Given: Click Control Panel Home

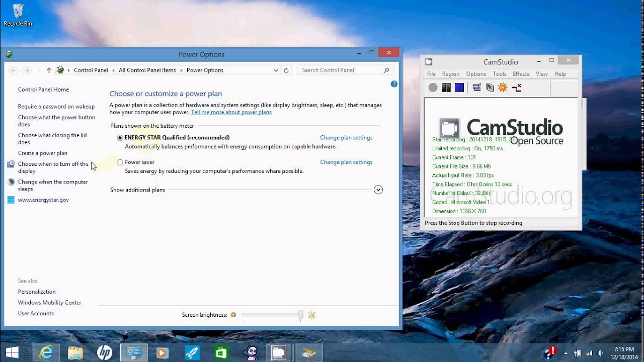Looking at the screenshot, I should [x=43, y=89].
